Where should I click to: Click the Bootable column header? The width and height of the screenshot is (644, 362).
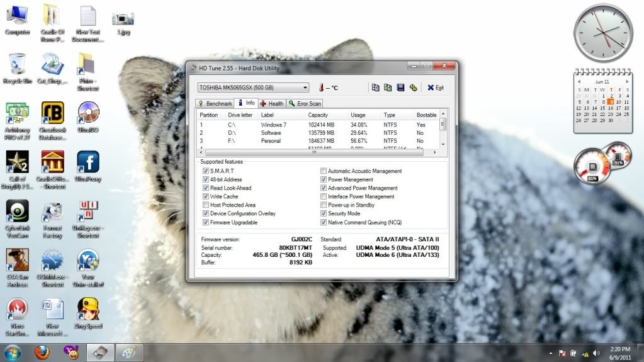click(426, 115)
